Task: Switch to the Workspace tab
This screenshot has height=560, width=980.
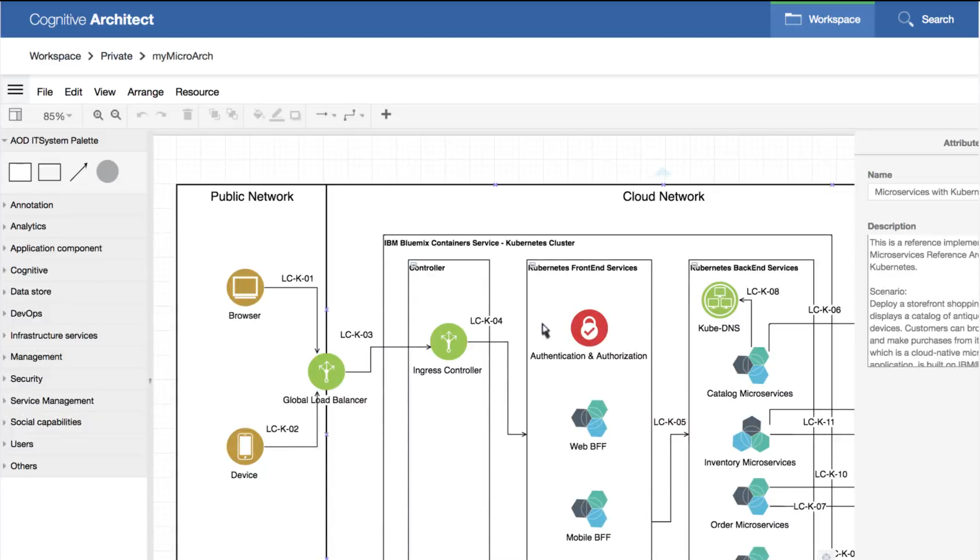Action: coord(823,19)
